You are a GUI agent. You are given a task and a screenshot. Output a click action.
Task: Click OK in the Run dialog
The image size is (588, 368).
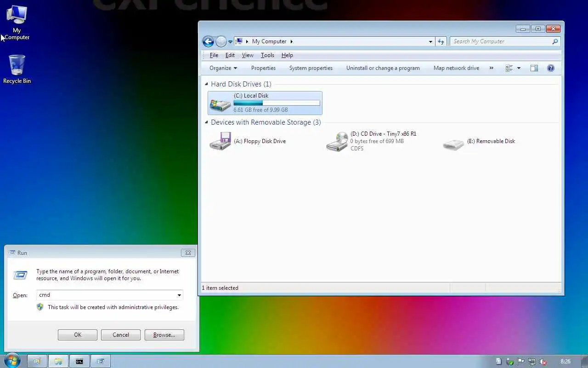coord(78,335)
